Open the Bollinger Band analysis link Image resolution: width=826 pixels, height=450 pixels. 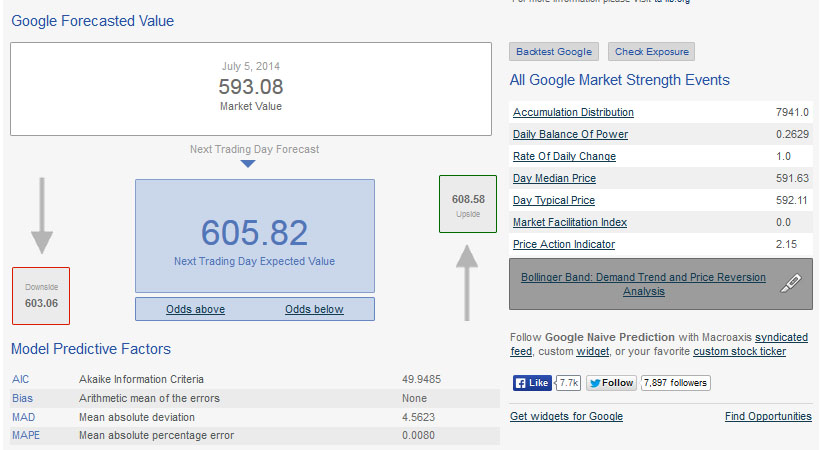(643, 284)
